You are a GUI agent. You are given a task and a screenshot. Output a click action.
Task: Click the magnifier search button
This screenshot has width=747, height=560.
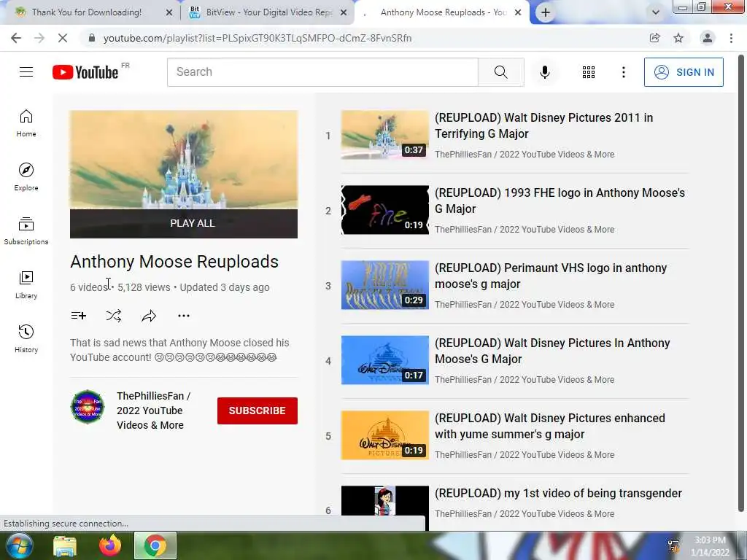click(x=500, y=72)
